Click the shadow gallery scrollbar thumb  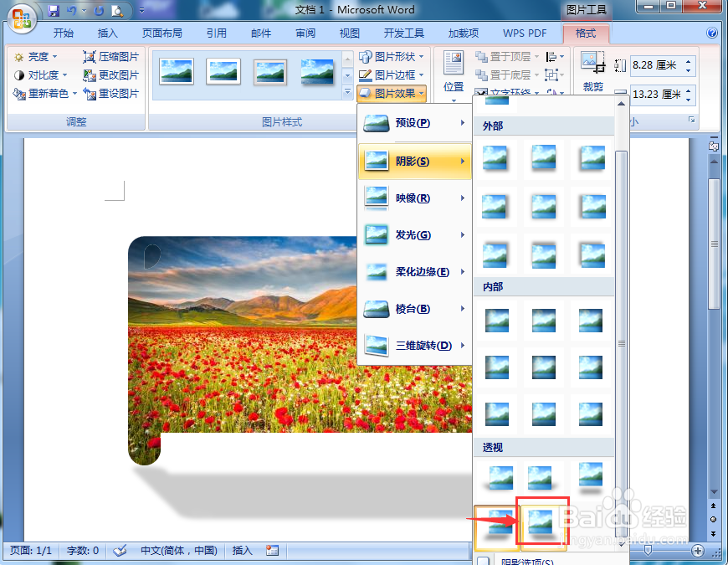click(621, 343)
